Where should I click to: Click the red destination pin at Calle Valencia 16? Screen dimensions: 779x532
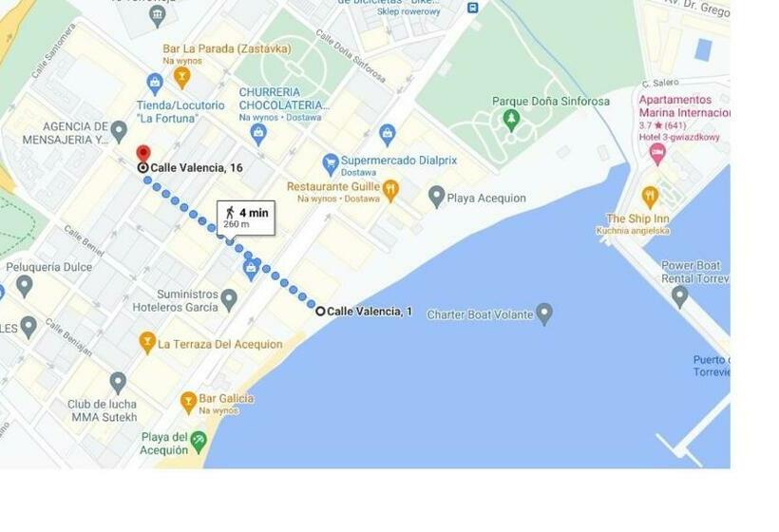pos(143,154)
